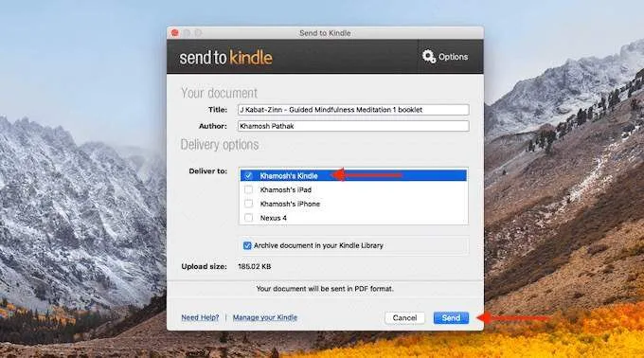This screenshot has height=358, width=644.
Task: Check the Nexus 4 checkbox
Action: [248, 218]
